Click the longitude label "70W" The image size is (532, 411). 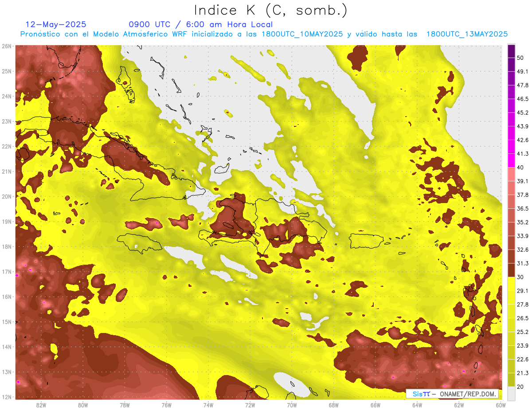point(292,405)
